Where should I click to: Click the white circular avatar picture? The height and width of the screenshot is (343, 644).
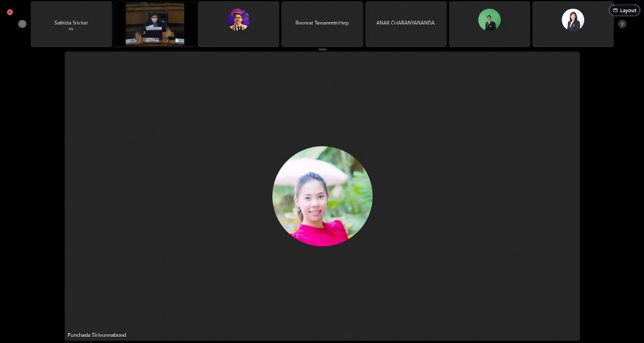coord(573,19)
